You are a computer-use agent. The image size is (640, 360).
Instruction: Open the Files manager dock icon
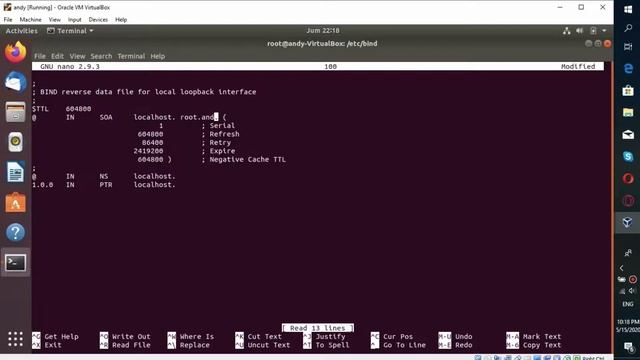[16, 112]
